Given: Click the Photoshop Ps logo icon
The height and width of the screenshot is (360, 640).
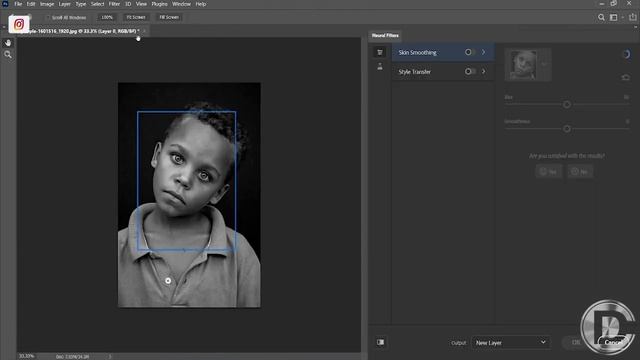Looking at the screenshot, I should pyautogui.click(x=5, y=4).
